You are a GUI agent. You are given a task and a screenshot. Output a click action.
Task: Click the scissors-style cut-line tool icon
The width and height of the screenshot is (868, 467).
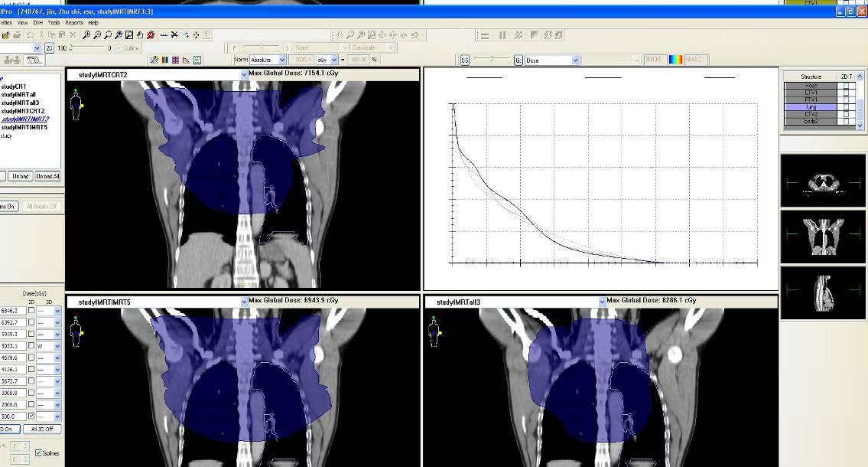pyautogui.click(x=174, y=35)
